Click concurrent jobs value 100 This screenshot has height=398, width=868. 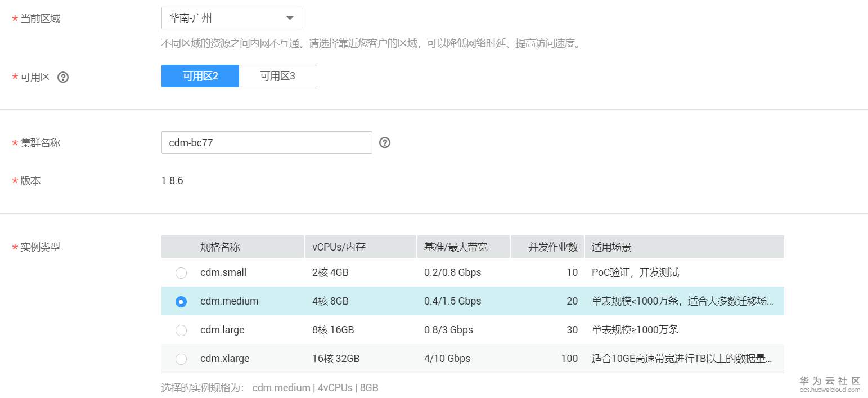(x=569, y=359)
